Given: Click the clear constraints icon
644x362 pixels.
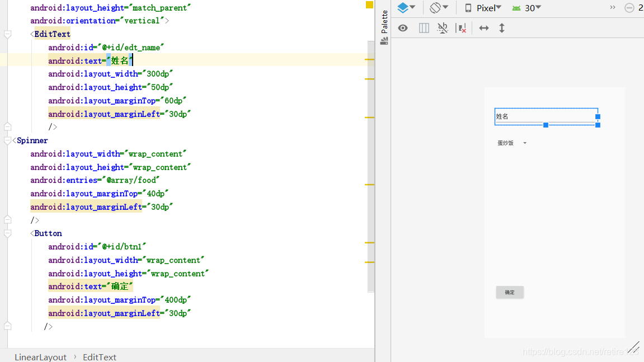Looking at the screenshot, I should coord(462,28).
